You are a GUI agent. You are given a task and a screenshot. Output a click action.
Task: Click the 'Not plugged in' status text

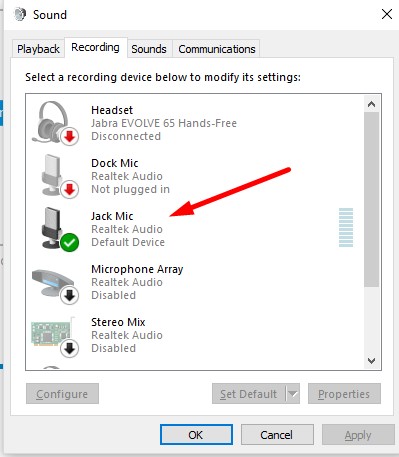pyautogui.click(x=130, y=189)
